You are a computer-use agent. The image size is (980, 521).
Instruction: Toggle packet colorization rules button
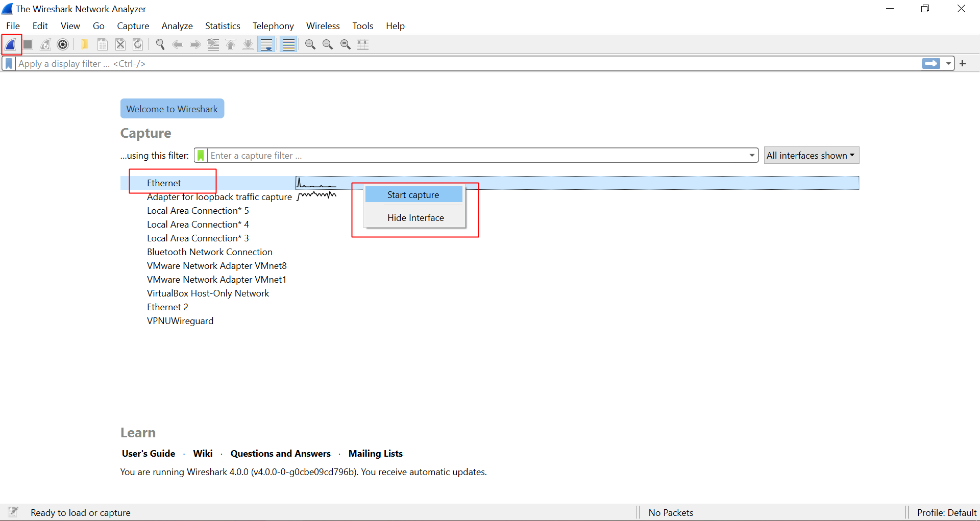pyautogui.click(x=289, y=45)
